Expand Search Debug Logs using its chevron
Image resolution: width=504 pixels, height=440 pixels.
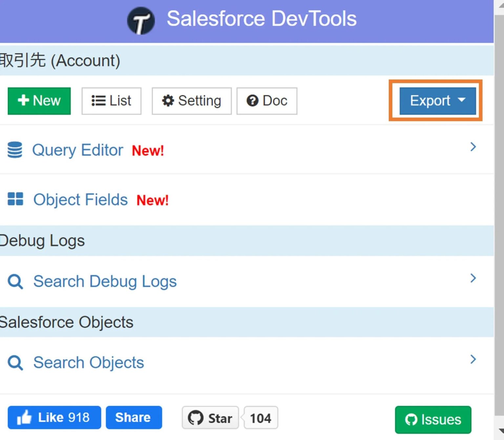point(472,278)
